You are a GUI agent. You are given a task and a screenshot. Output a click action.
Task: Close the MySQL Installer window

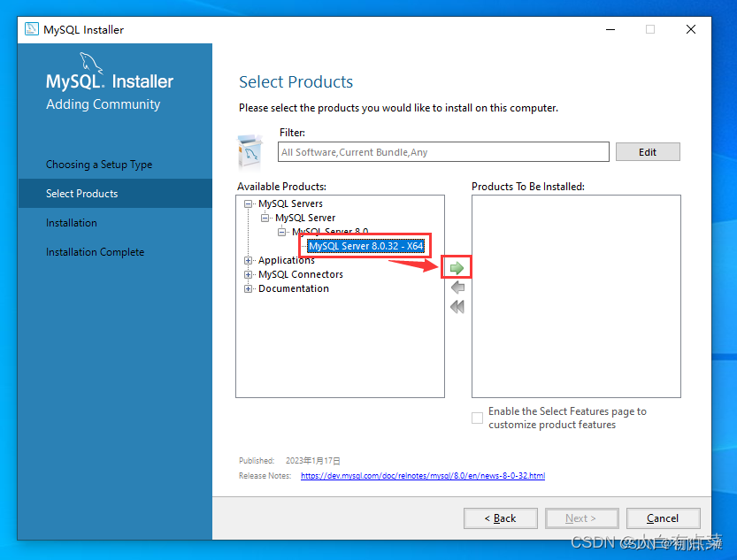click(690, 29)
